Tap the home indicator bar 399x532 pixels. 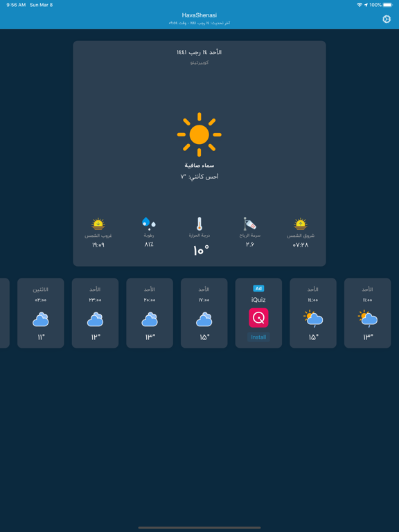pos(199,528)
